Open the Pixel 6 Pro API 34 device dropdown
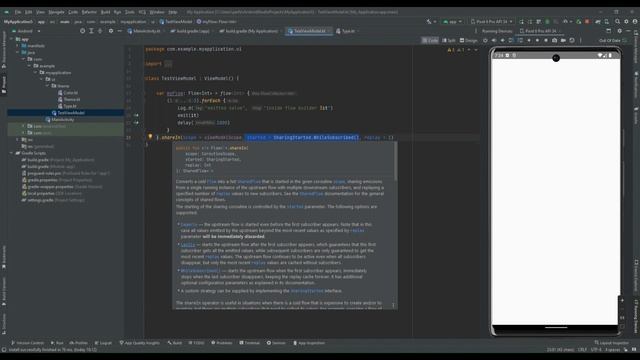The height and width of the screenshot is (360, 640). click(492, 21)
